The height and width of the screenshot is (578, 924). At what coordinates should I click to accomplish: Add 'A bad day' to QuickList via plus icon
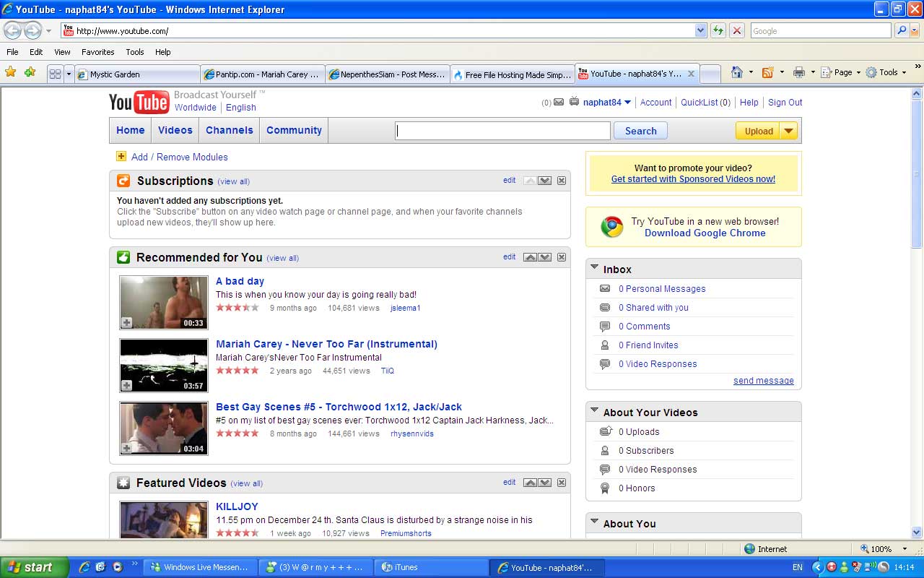[x=126, y=323]
